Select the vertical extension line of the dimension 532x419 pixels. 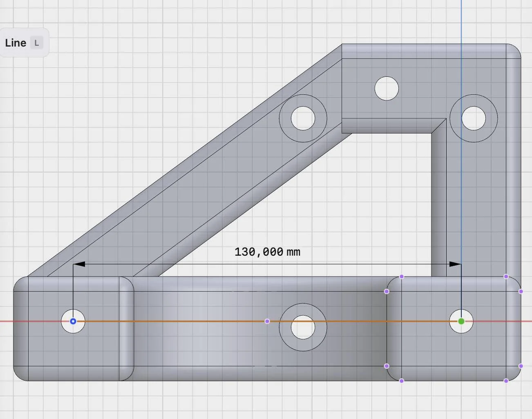coord(74,290)
